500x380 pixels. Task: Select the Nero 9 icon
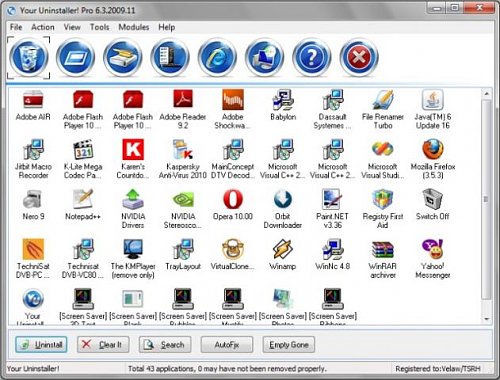(33, 199)
